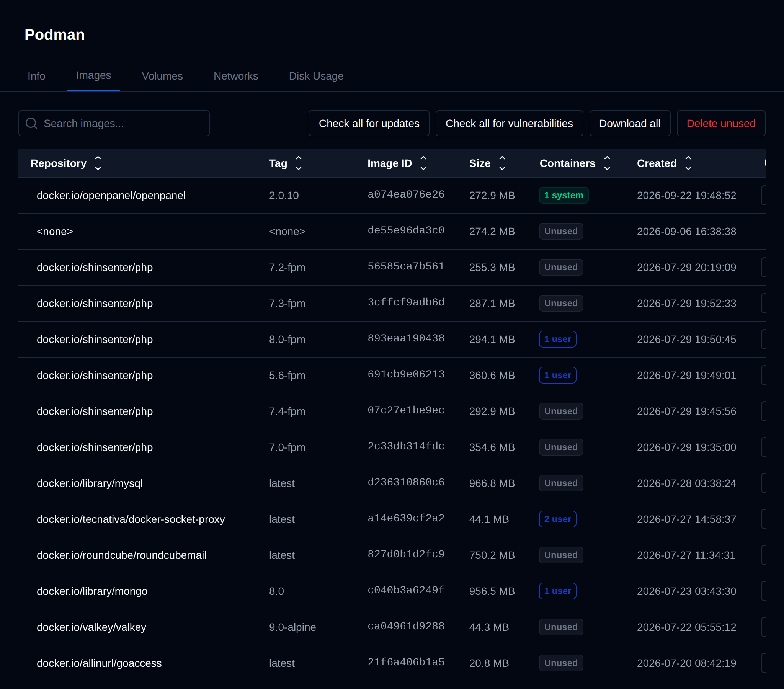The image size is (784, 689).
Task: Sort by Created column arrows
Action: [x=688, y=163]
